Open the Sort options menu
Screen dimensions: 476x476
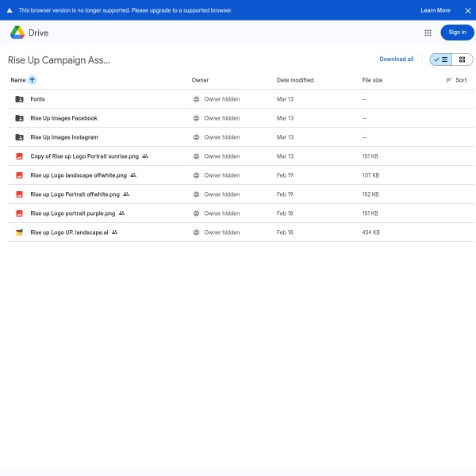click(x=456, y=80)
